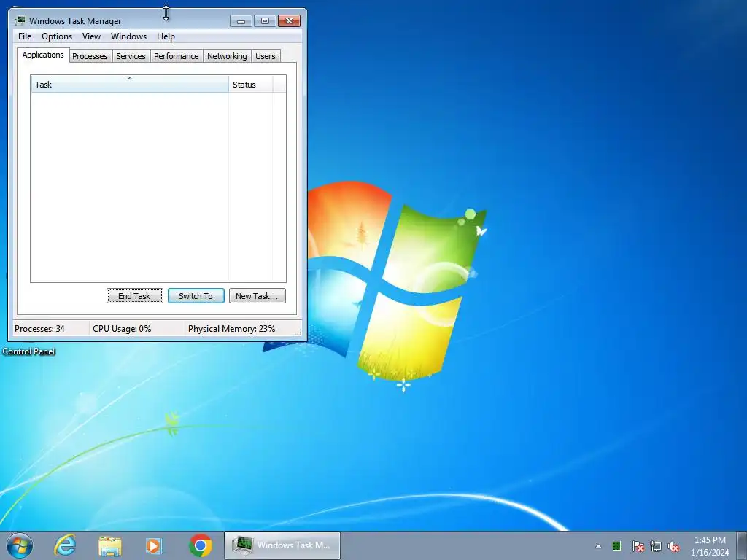Select the Applications tab
This screenshot has width=747, height=560.
point(43,55)
